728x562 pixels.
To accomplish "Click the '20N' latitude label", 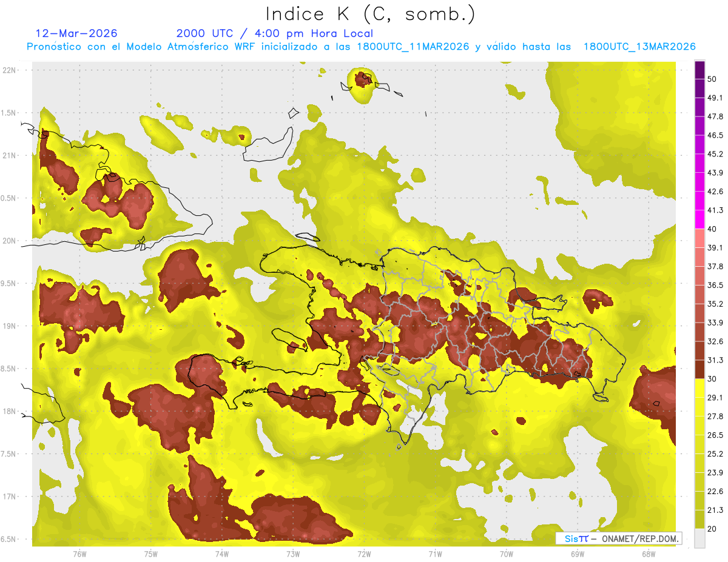I will [10, 241].
